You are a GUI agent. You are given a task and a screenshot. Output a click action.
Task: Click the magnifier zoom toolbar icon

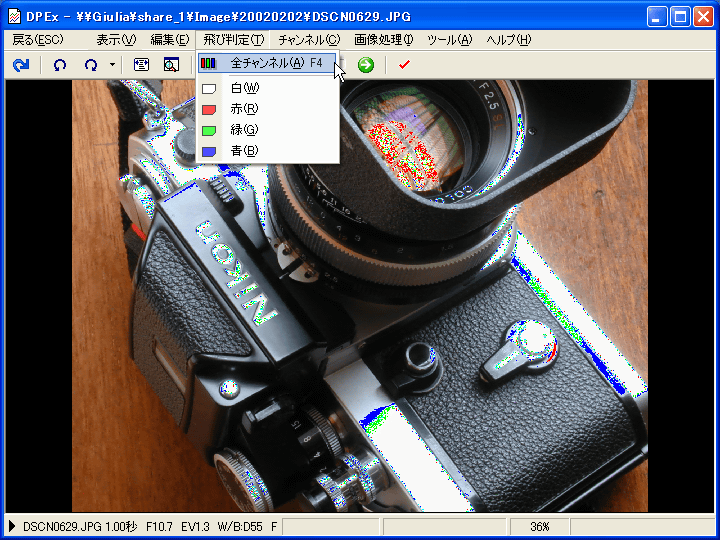tap(171, 65)
